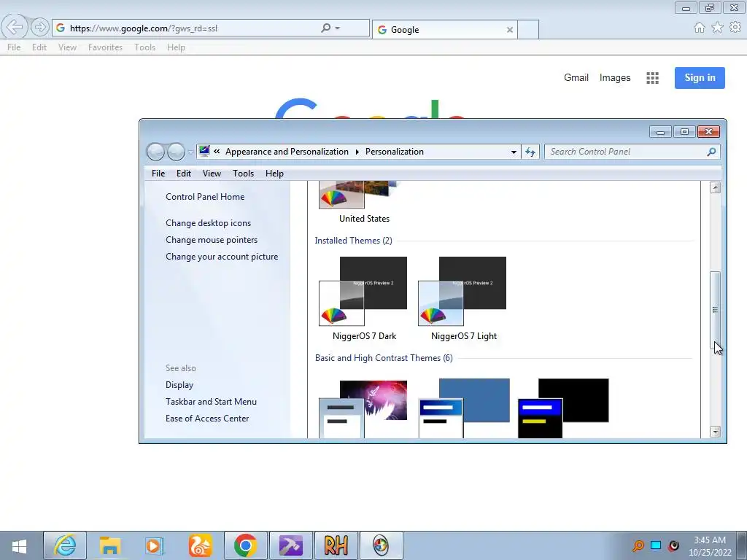The width and height of the screenshot is (747, 560).
Task: Open the Control Panel address bar dropdown
Action: coord(514,152)
